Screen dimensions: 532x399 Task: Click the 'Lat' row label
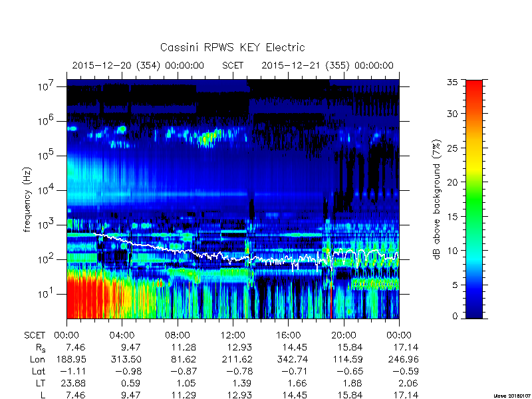pyautogui.click(x=39, y=372)
